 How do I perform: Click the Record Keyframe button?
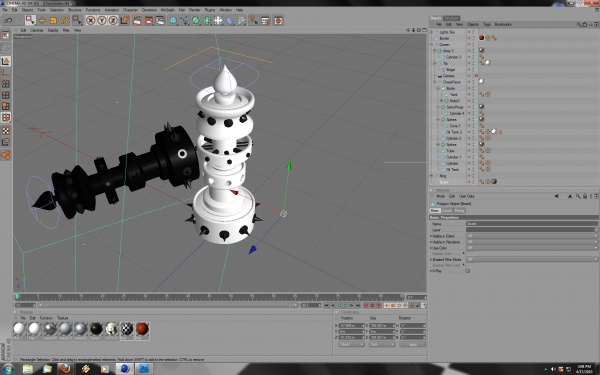click(x=366, y=305)
